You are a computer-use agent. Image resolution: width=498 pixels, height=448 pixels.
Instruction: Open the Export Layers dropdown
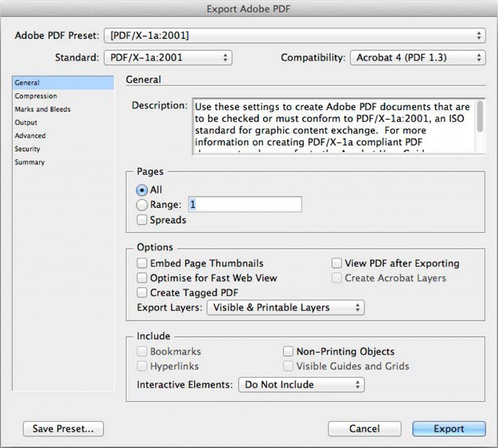pyautogui.click(x=286, y=307)
